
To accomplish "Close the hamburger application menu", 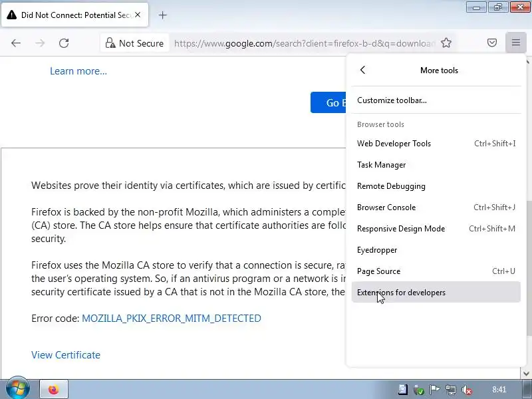I will pyautogui.click(x=516, y=43).
